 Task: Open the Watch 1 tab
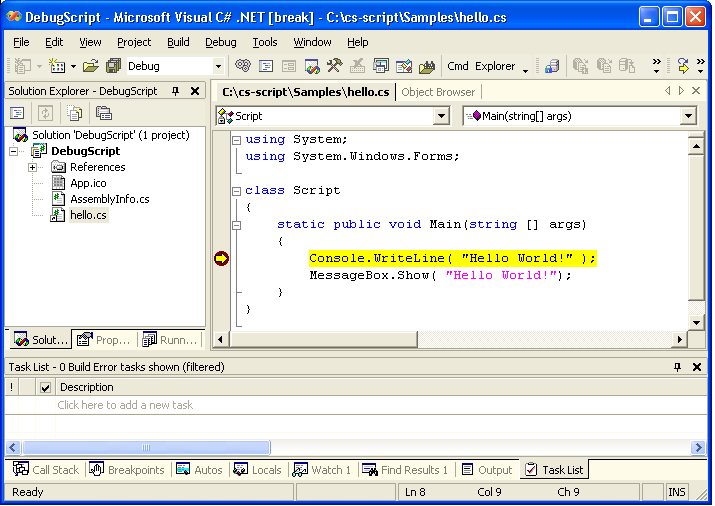(x=322, y=470)
